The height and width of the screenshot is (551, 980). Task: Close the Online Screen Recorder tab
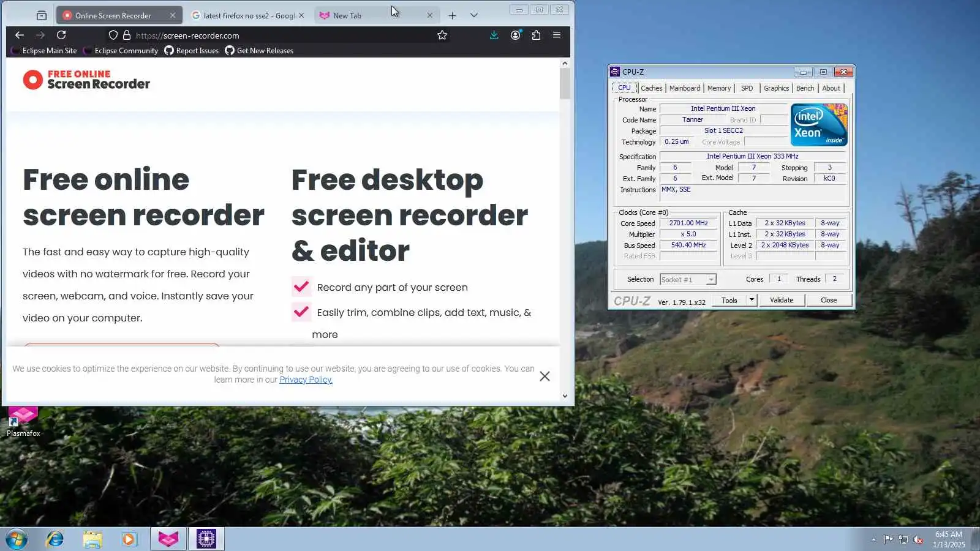(x=173, y=15)
